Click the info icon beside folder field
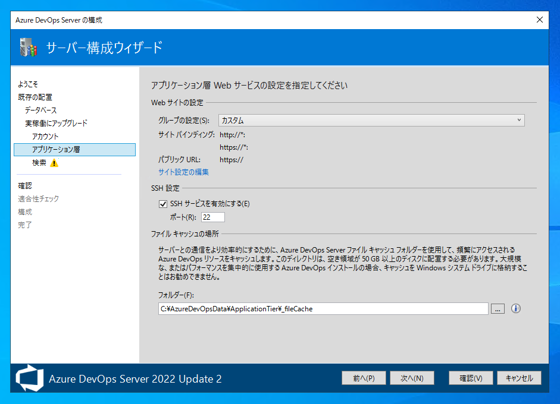The image size is (560, 404). pyautogui.click(x=515, y=308)
